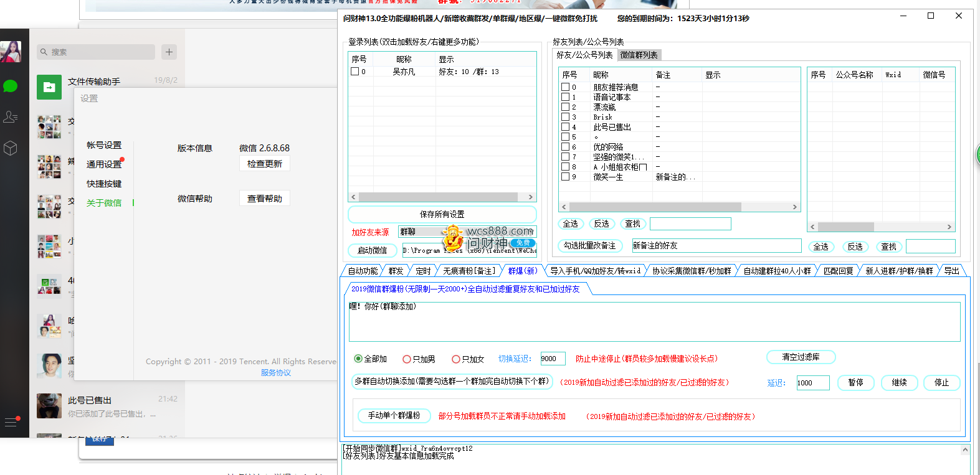The image size is (980, 475).
Task: Check the box for 漂流瓶 row
Action: pyautogui.click(x=565, y=107)
